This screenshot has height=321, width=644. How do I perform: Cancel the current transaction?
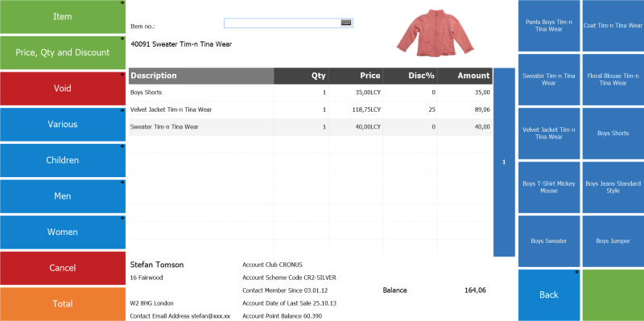(63, 268)
